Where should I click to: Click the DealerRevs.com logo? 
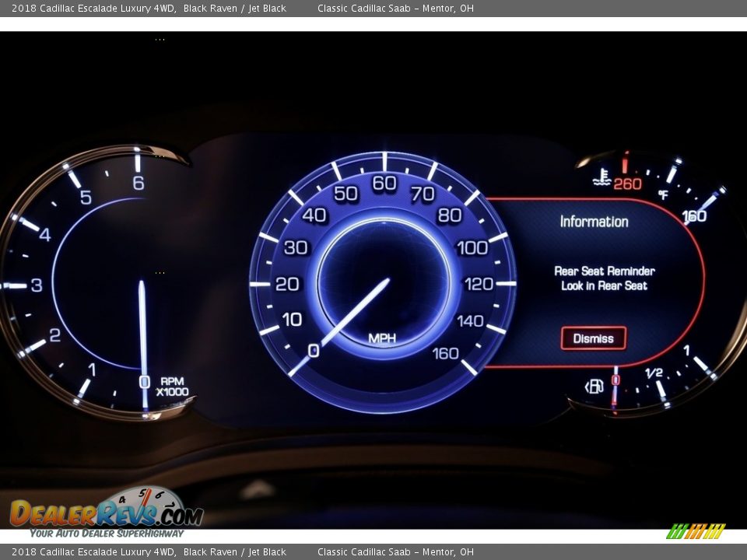click(x=106, y=513)
